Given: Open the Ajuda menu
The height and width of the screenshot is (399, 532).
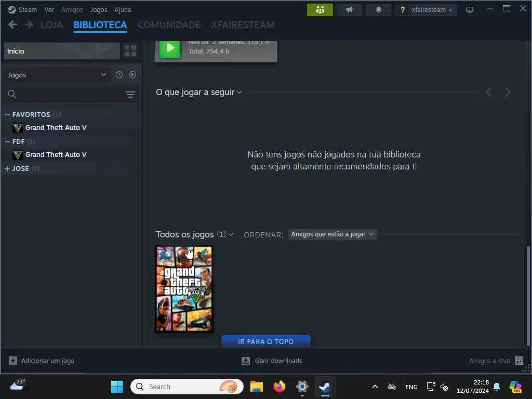Looking at the screenshot, I should coord(123,9).
